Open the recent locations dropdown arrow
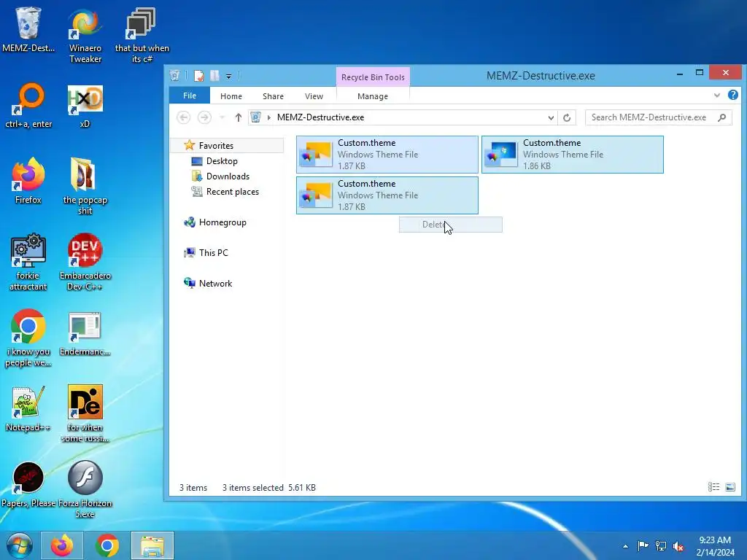 [x=222, y=117]
